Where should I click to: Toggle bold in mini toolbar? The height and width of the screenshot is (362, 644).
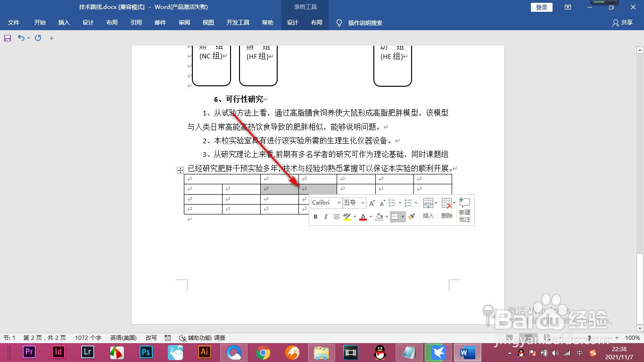click(315, 217)
